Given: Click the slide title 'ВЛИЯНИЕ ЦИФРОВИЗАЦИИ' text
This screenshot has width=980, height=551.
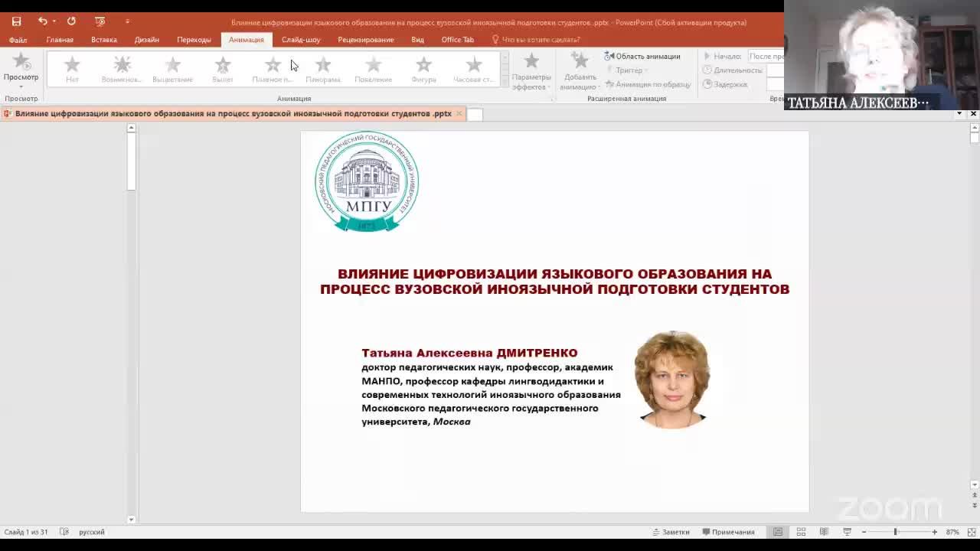Looking at the screenshot, I should pyautogui.click(x=554, y=282).
